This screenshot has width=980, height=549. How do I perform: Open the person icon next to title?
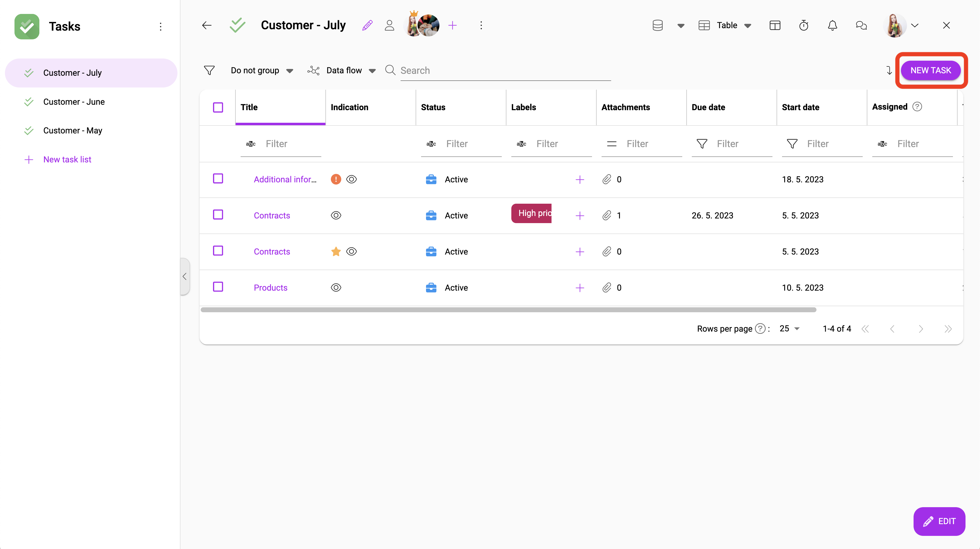pyautogui.click(x=389, y=25)
